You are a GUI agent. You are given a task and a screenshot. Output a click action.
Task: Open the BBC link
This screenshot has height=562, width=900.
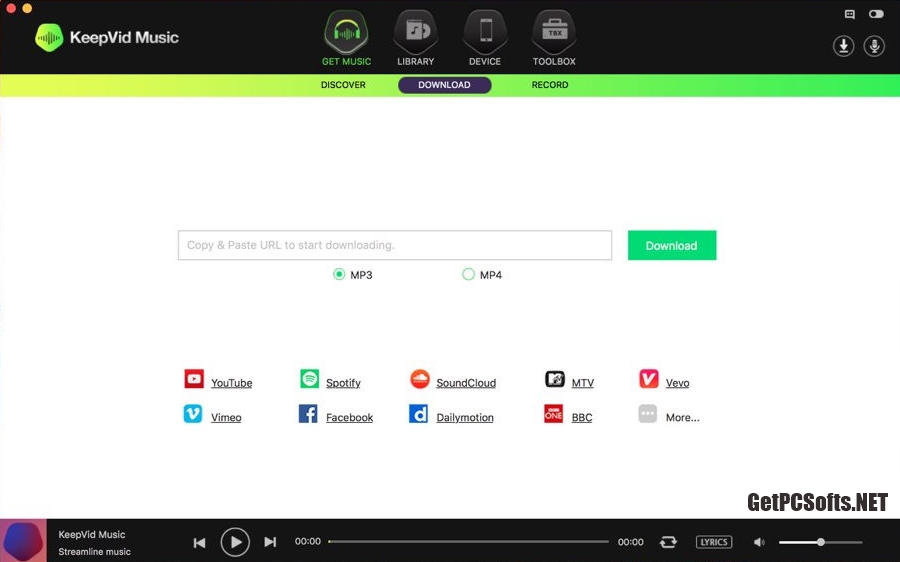pyautogui.click(x=582, y=417)
